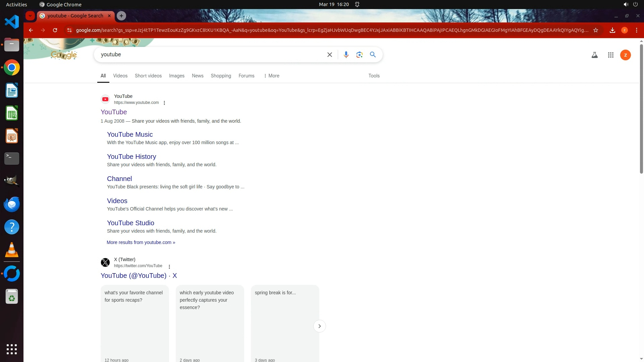Click the magnifying glass search button
The image size is (644, 362).
373,55
